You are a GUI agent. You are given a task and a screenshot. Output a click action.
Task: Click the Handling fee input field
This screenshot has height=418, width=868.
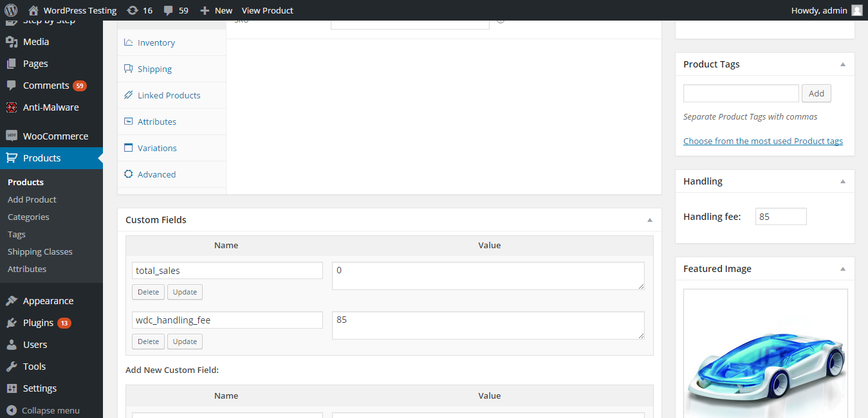[780, 217]
